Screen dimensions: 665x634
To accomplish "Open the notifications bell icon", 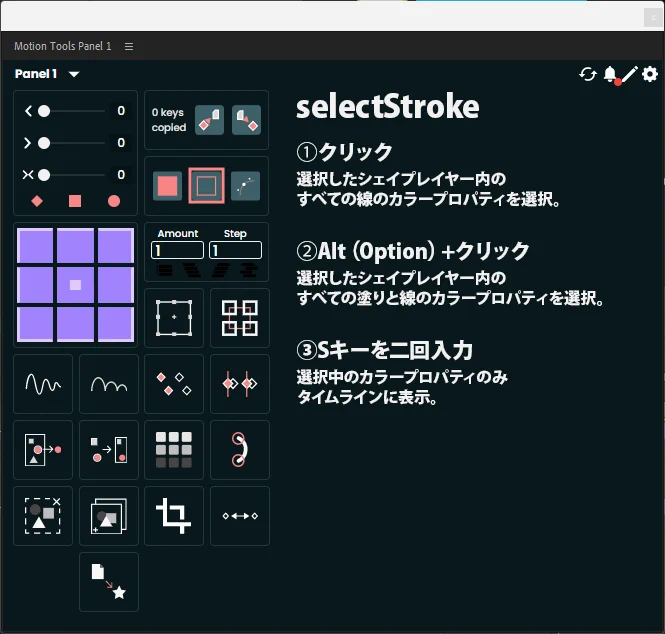I will point(611,75).
